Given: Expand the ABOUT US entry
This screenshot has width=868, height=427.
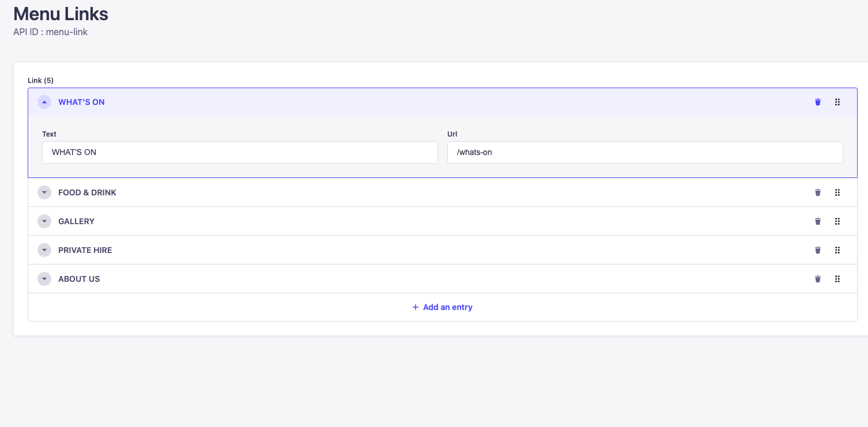Looking at the screenshot, I should pyautogui.click(x=44, y=279).
